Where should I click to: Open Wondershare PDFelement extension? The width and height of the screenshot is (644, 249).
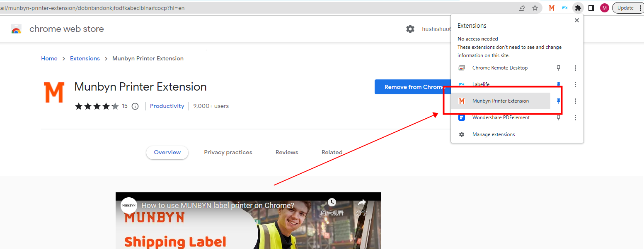500,117
